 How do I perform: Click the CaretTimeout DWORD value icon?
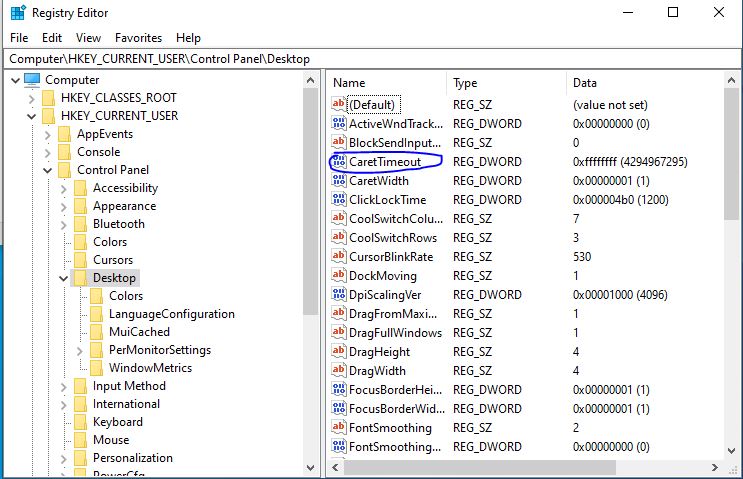tap(339, 162)
